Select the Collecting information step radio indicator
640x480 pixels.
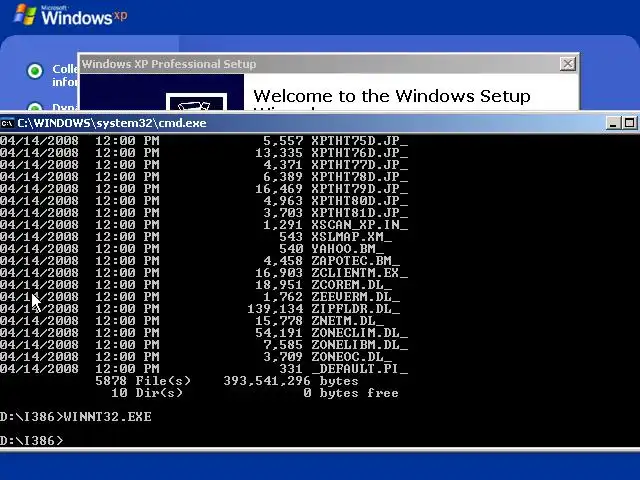[35, 71]
